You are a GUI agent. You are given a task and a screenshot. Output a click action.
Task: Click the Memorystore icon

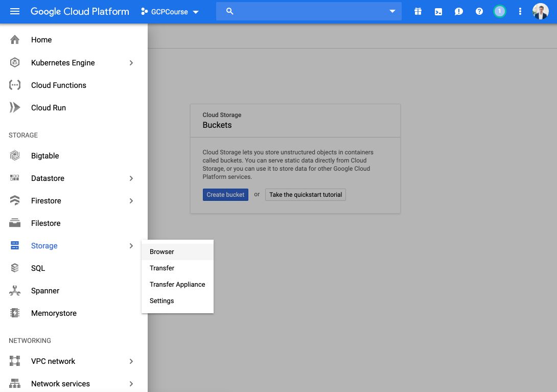coord(15,313)
